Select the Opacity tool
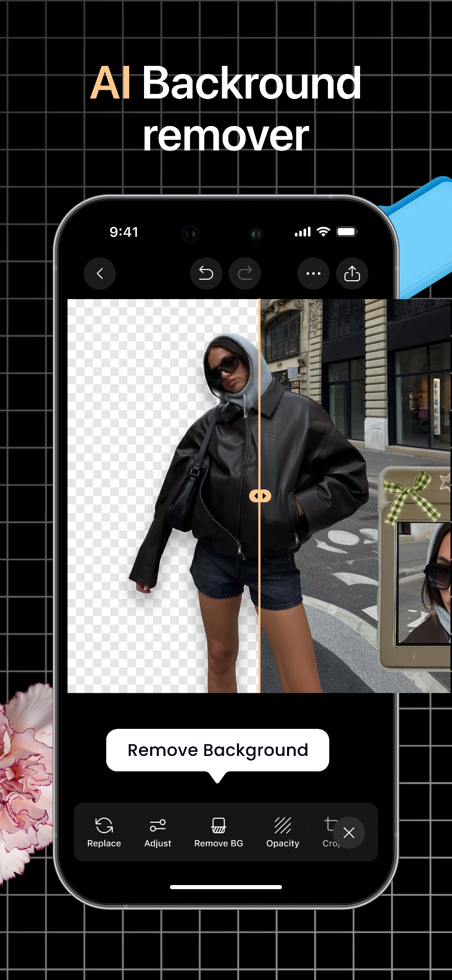 282,832
